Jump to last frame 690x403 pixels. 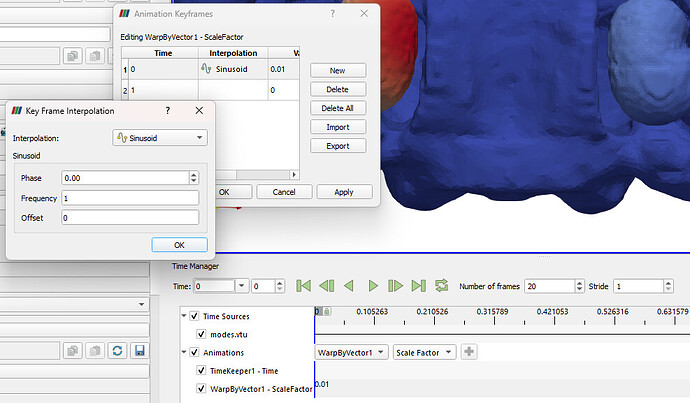pos(418,286)
